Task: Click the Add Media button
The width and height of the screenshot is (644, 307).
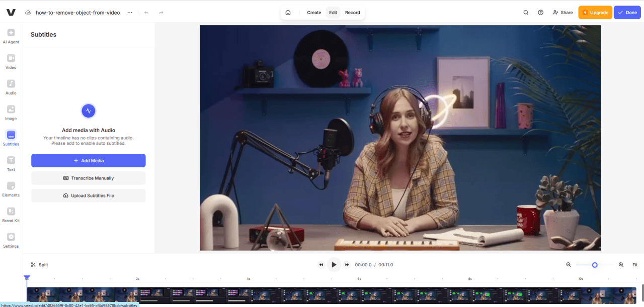Action: click(88, 160)
